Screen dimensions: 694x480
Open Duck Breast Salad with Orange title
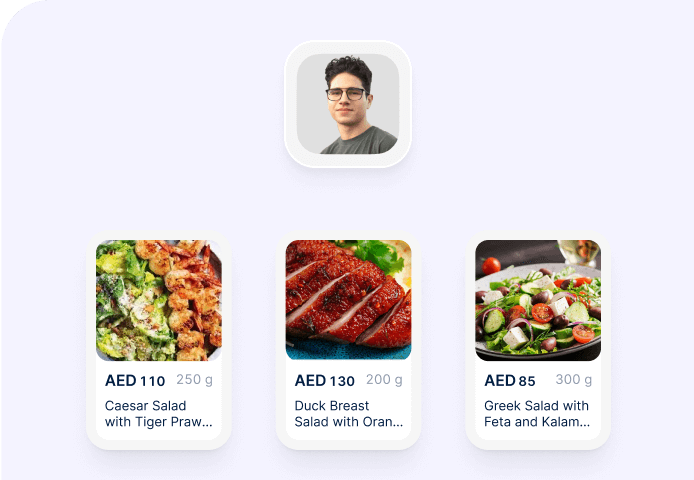(349, 414)
